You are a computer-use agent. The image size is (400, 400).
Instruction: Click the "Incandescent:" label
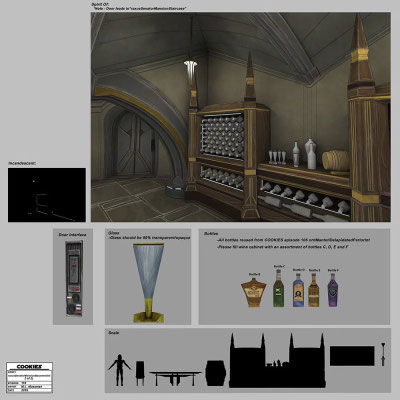(22, 163)
